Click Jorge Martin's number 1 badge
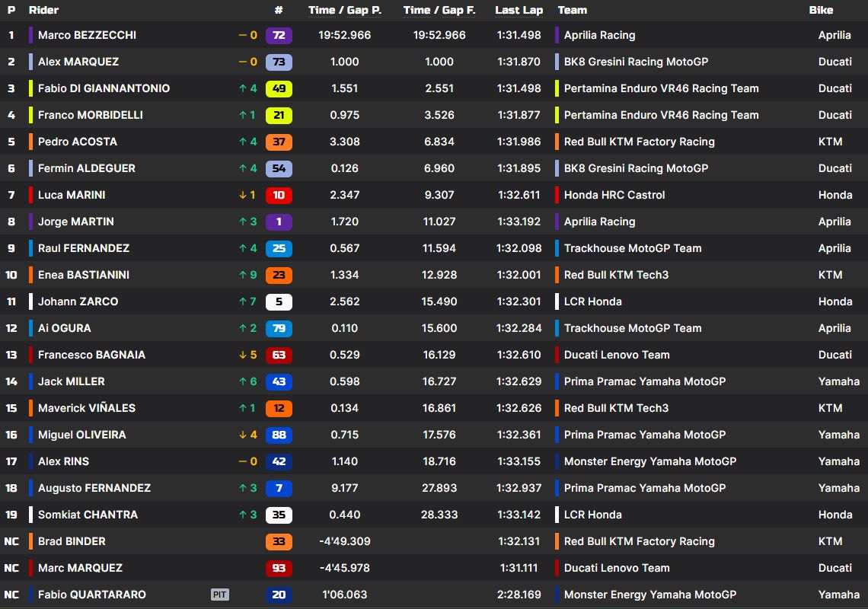 click(279, 222)
